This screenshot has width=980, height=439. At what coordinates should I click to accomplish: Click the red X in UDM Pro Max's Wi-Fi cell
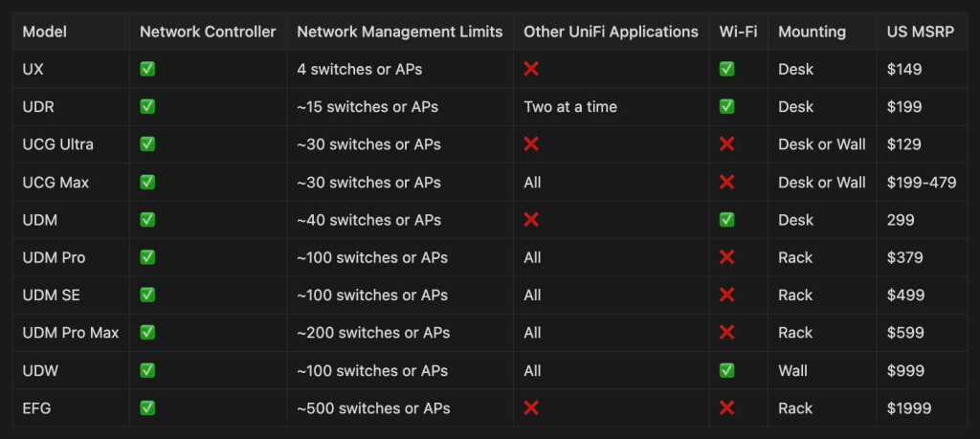click(727, 333)
